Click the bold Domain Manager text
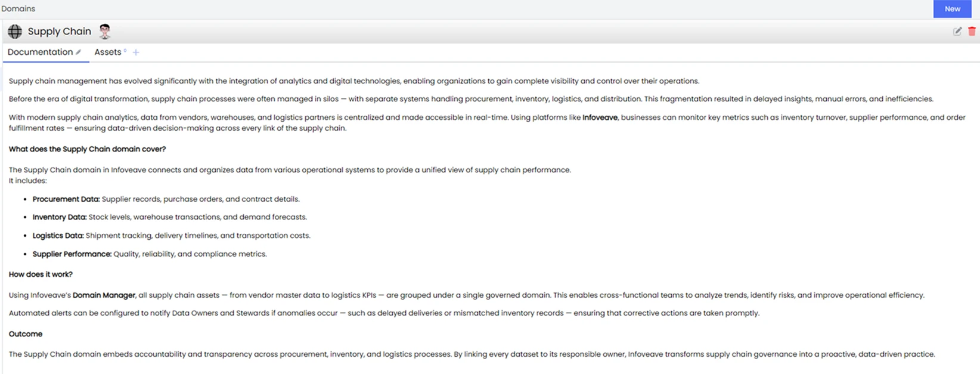The height and width of the screenshot is (374, 980). (x=104, y=295)
